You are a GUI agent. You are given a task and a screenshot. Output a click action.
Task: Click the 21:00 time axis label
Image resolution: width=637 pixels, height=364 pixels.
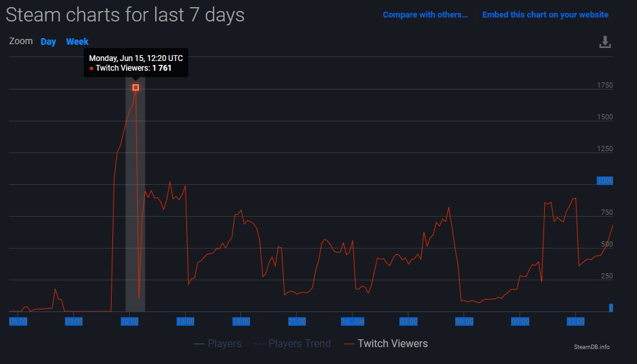pyautogui.click(x=297, y=321)
